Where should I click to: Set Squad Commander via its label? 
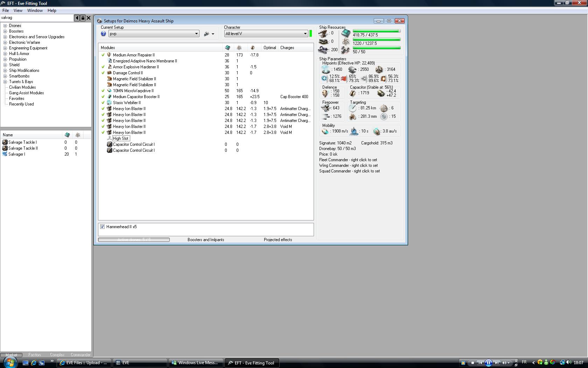click(x=350, y=171)
